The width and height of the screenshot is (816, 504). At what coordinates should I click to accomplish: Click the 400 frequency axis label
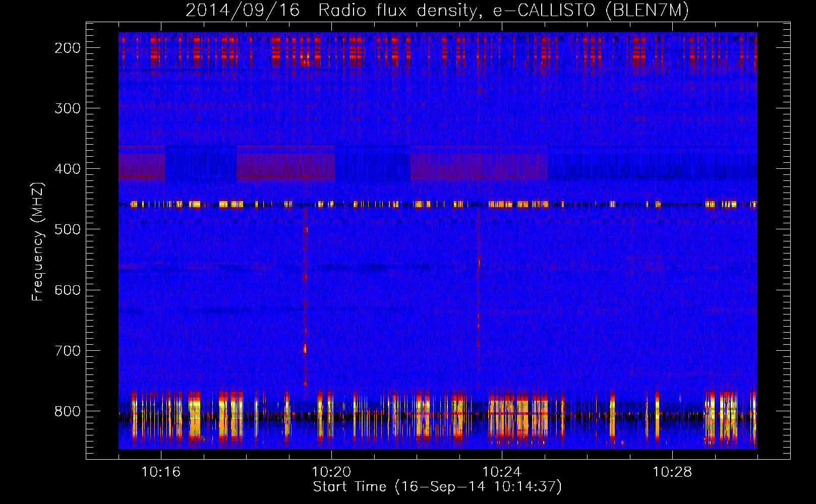68,169
